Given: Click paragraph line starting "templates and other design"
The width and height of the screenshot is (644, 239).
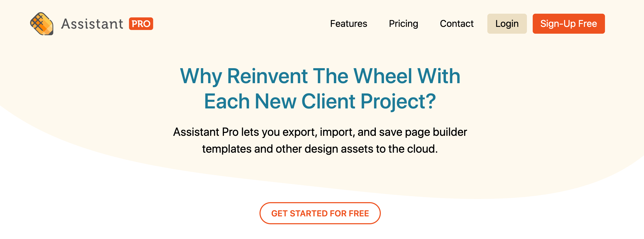Looking at the screenshot, I should point(320,149).
